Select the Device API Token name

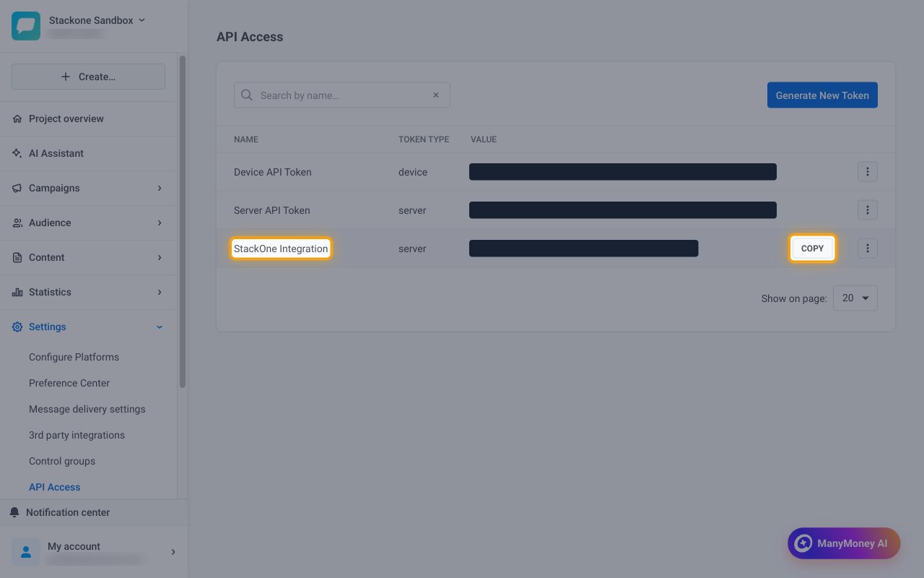coord(273,172)
